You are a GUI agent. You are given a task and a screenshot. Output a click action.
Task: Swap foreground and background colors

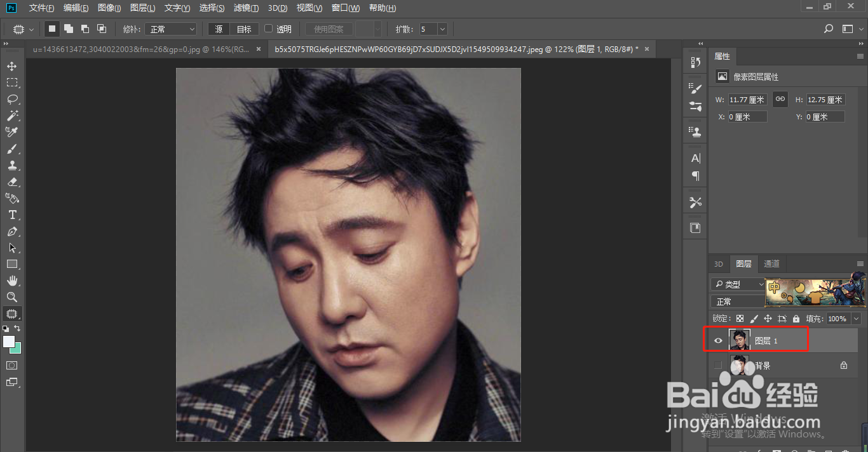pyautogui.click(x=18, y=328)
